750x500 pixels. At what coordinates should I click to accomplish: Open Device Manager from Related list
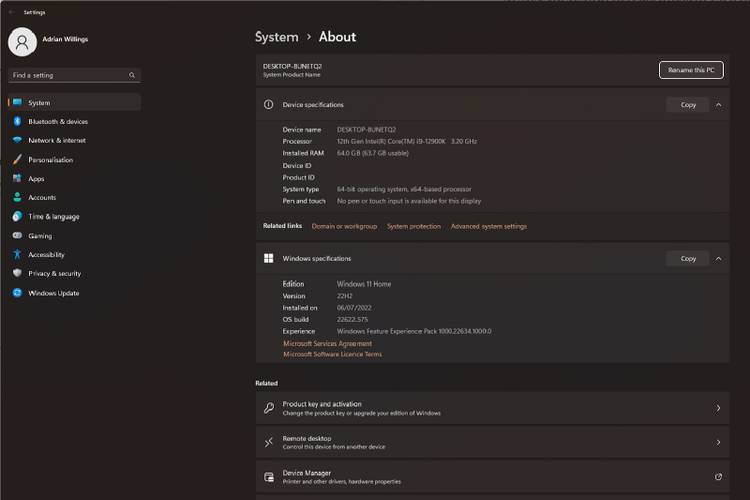pos(306,473)
